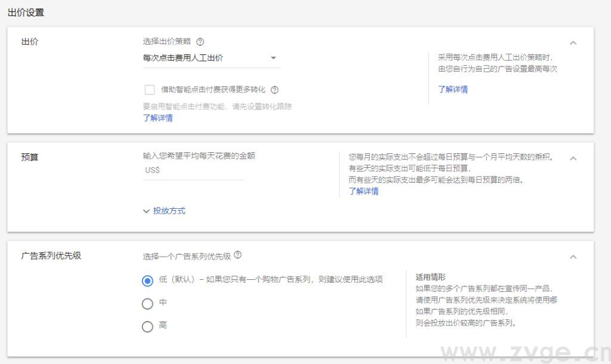
Task: Click the 预算 section header label
Action: pyautogui.click(x=30, y=157)
